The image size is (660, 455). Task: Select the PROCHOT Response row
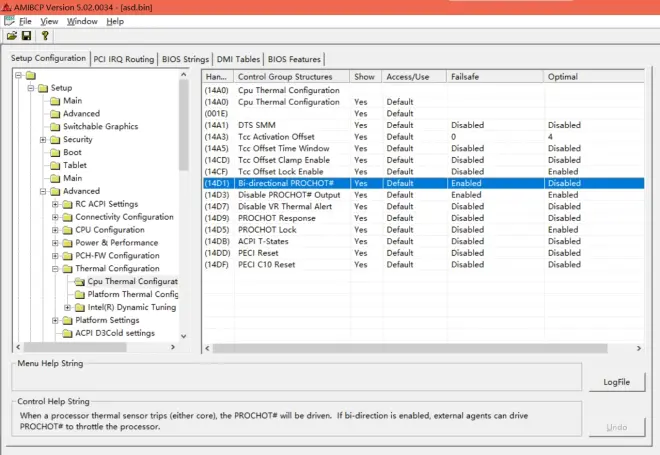(x=423, y=218)
